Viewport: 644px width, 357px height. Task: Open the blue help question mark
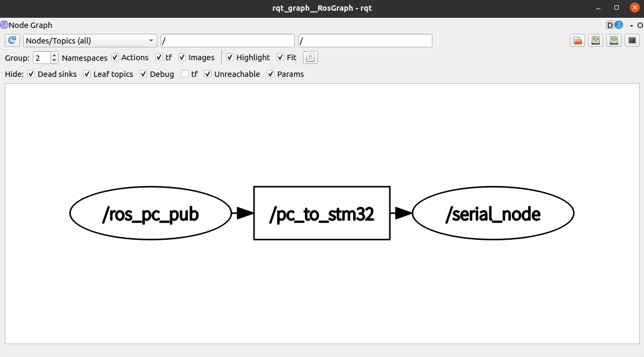click(x=619, y=25)
